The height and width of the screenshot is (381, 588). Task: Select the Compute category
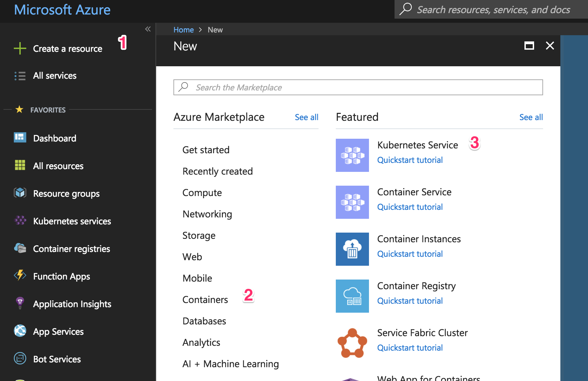(x=202, y=193)
